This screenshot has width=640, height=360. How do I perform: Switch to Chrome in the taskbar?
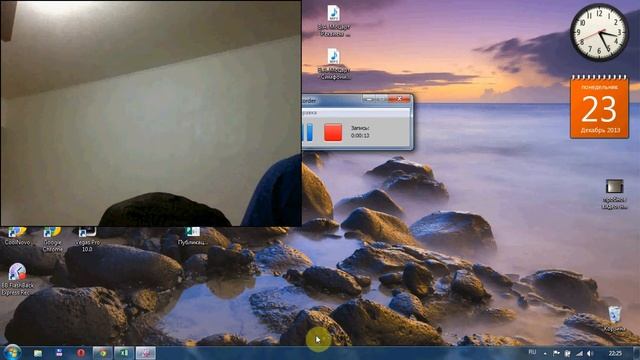tap(102, 353)
